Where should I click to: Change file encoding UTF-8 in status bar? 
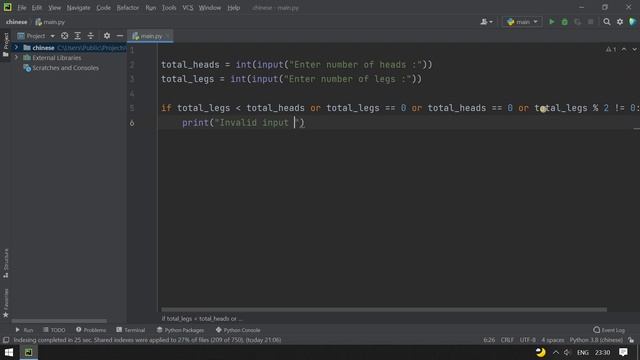click(x=527, y=340)
